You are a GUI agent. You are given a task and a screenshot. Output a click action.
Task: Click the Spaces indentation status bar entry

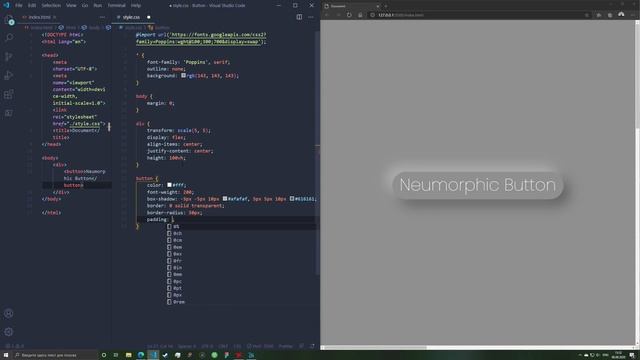click(x=187, y=346)
